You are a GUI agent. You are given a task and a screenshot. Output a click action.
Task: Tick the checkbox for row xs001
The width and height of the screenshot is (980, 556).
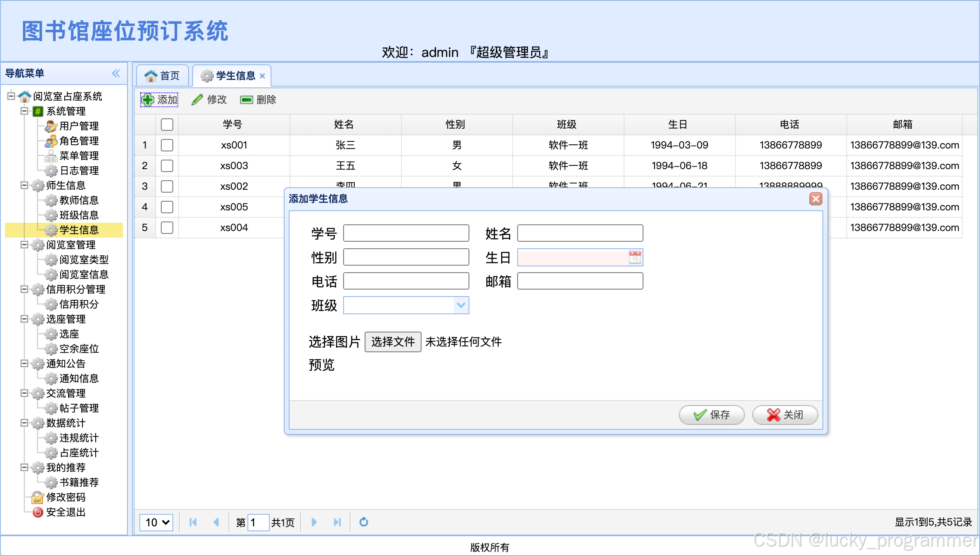(x=167, y=145)
